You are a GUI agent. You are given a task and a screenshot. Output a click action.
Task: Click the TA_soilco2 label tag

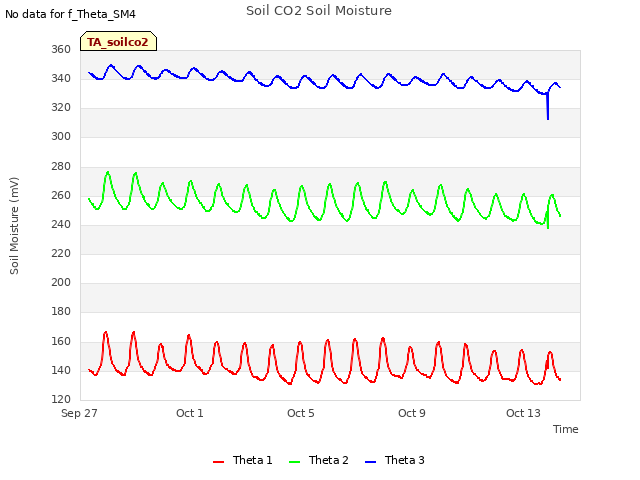118,41
